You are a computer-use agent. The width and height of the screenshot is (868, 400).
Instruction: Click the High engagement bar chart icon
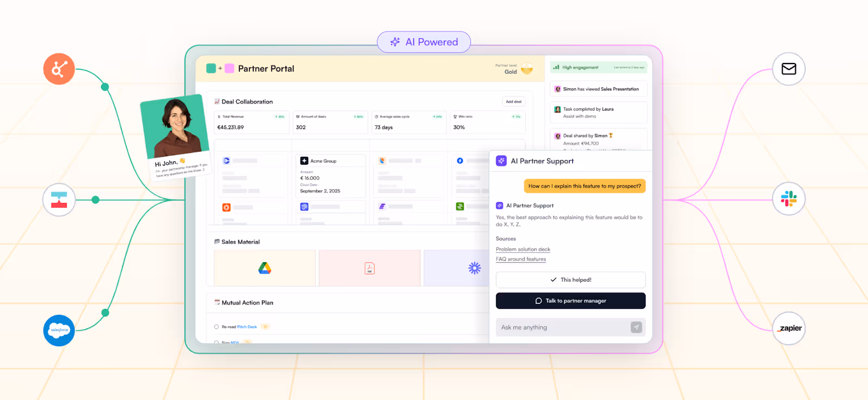[x=556, y=67]
